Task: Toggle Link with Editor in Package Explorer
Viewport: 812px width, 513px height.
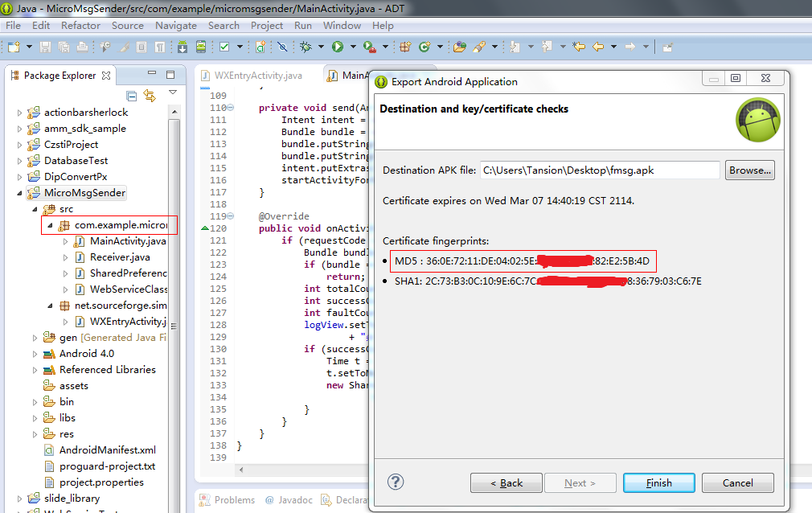Action: pyautogui.click(x=149, y=96)
